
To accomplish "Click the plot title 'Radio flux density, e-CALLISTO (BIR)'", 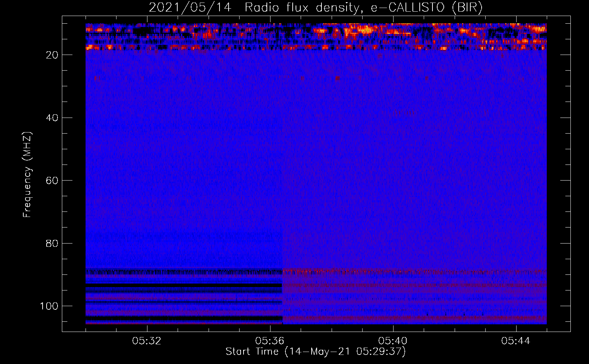I will pos(363,8).
